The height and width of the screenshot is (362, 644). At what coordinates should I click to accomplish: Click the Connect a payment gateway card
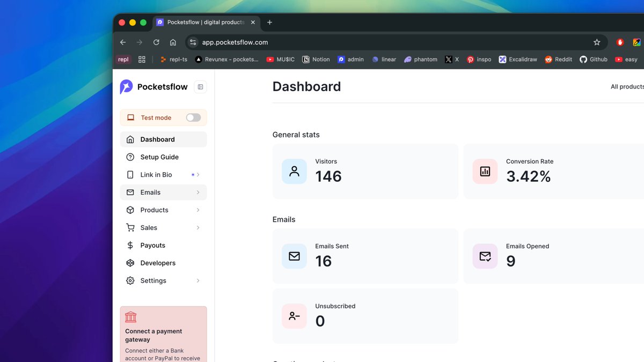pyautogui.click(x=163, y=334)
